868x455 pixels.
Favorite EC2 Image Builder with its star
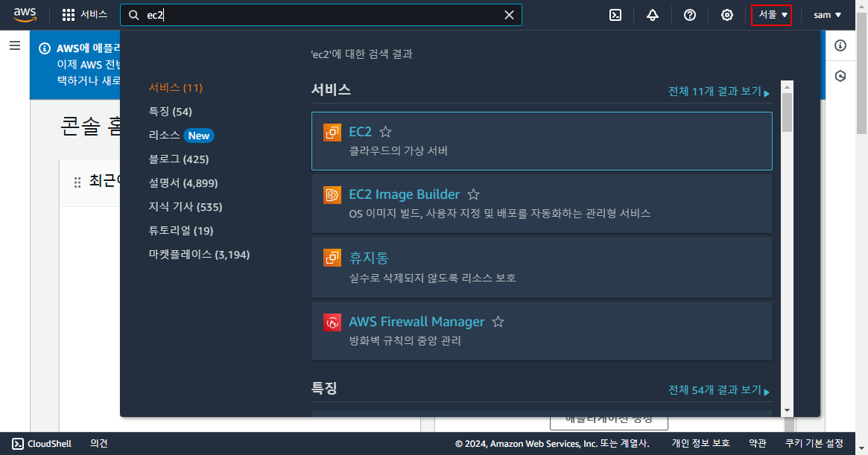(473, 194)
